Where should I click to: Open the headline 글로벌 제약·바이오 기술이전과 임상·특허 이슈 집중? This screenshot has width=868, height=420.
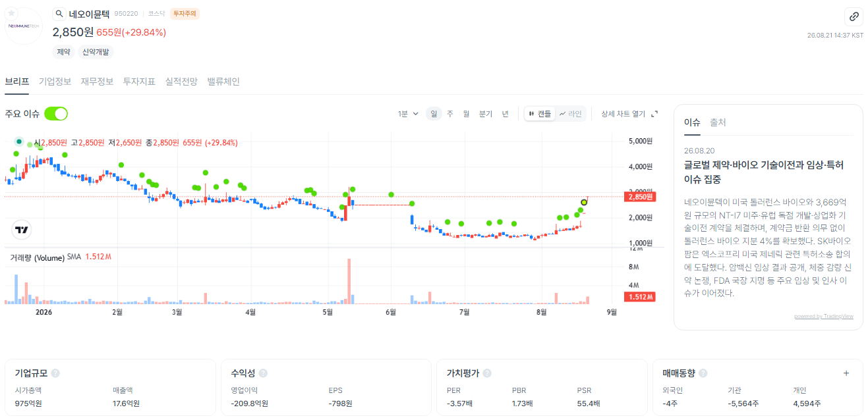[x=764, y=172]
